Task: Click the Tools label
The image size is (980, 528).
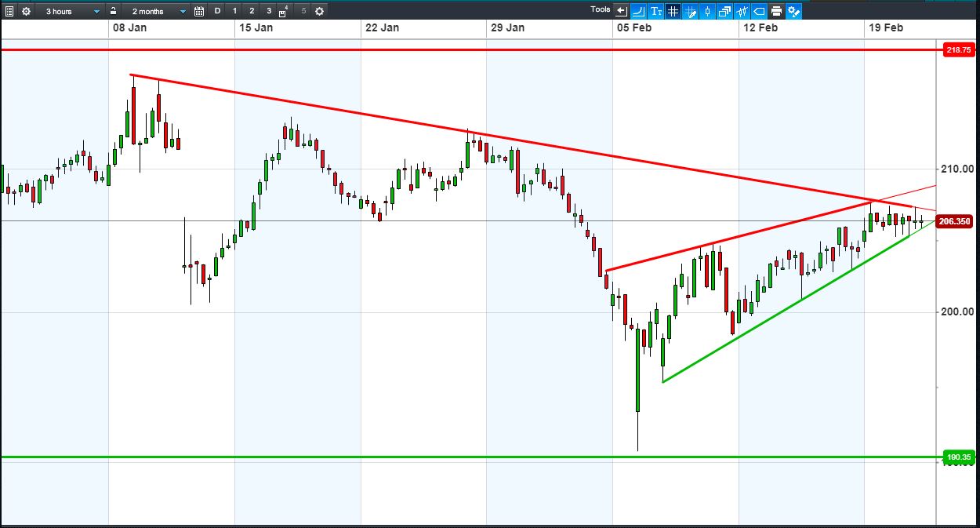Action: 601,9
